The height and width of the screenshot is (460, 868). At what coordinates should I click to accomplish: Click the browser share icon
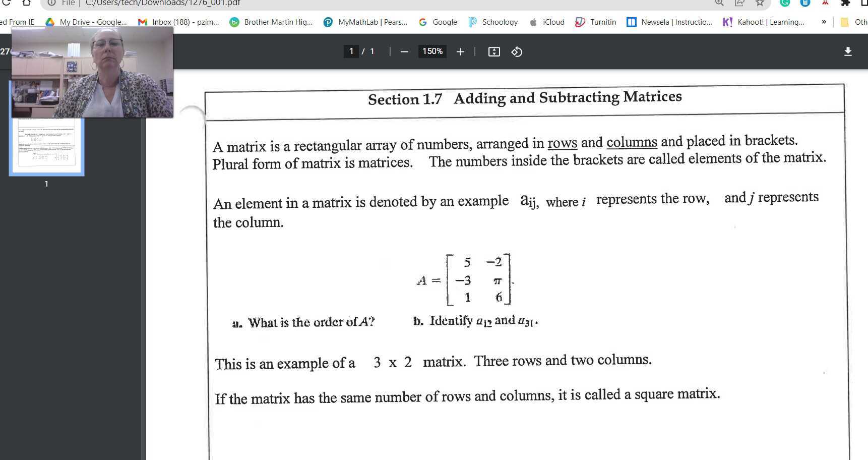pyautogui.click(x=739, y=3)
